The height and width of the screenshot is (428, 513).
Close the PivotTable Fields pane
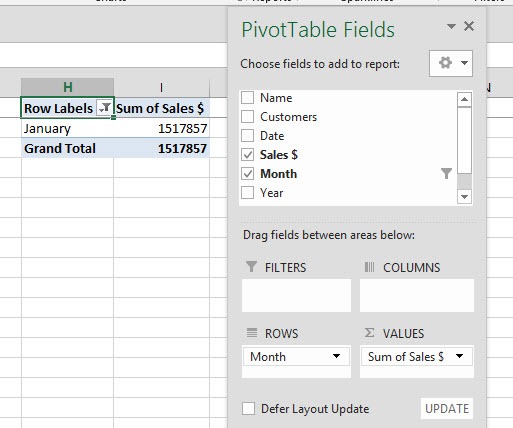469,26
